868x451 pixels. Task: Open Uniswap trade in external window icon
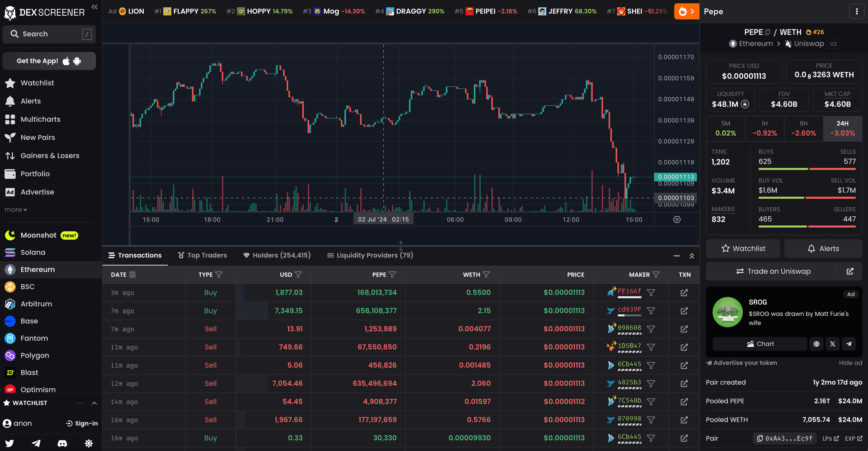850,271
